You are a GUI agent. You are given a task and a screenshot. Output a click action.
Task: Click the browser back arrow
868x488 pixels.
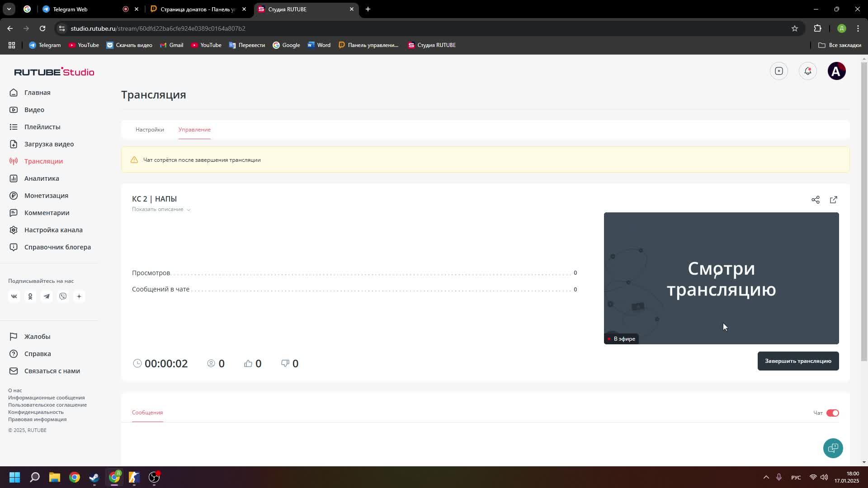click(10, 28)
